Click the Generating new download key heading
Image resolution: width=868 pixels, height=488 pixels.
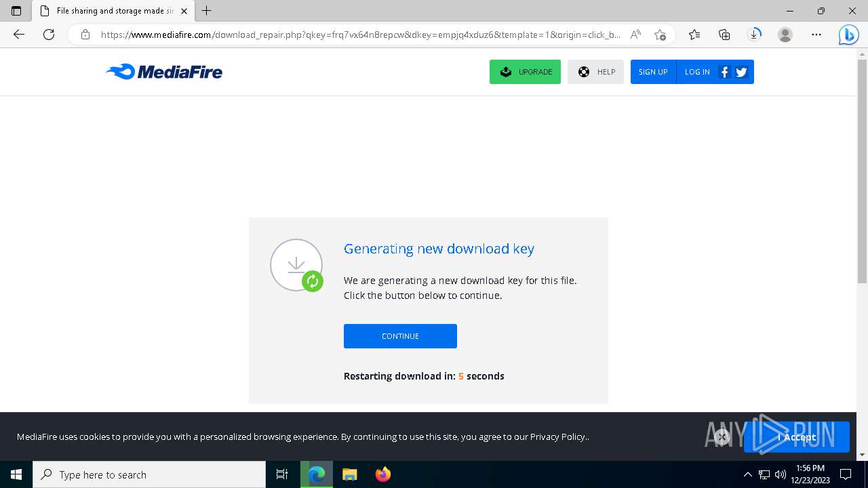[x=439, y=249]
